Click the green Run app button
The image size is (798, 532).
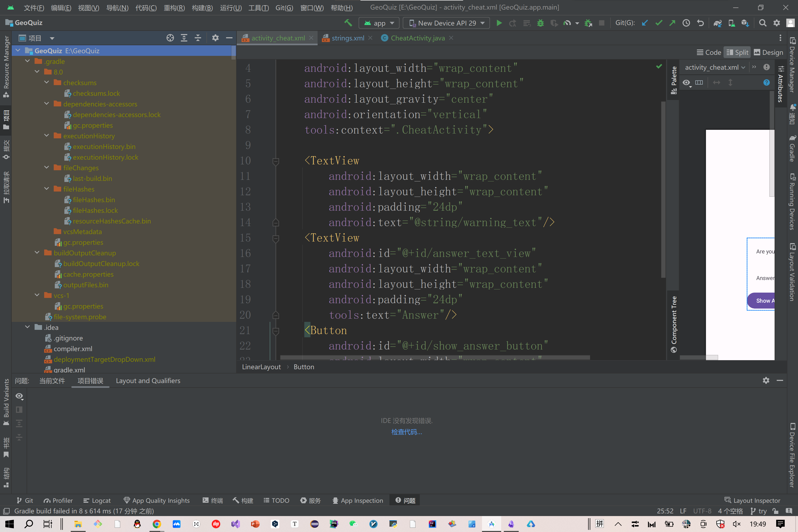(x=499, y=23)
